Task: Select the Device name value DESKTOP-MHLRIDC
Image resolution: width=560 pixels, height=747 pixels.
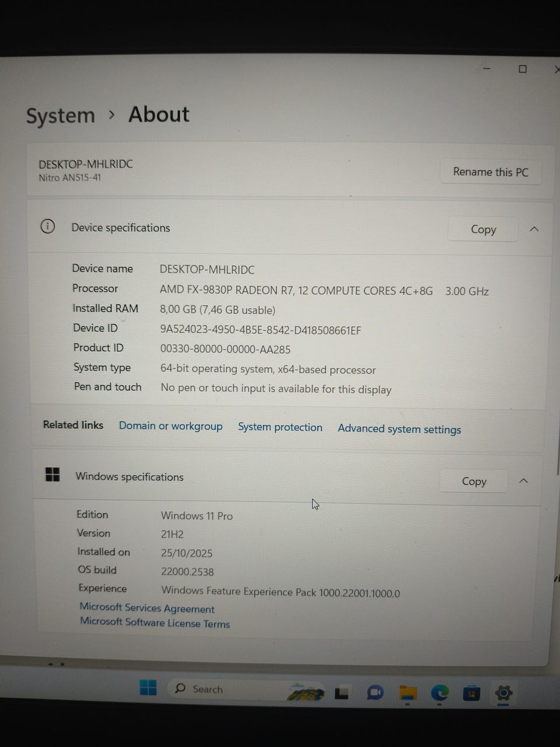Action: click(x=207, y=270)
